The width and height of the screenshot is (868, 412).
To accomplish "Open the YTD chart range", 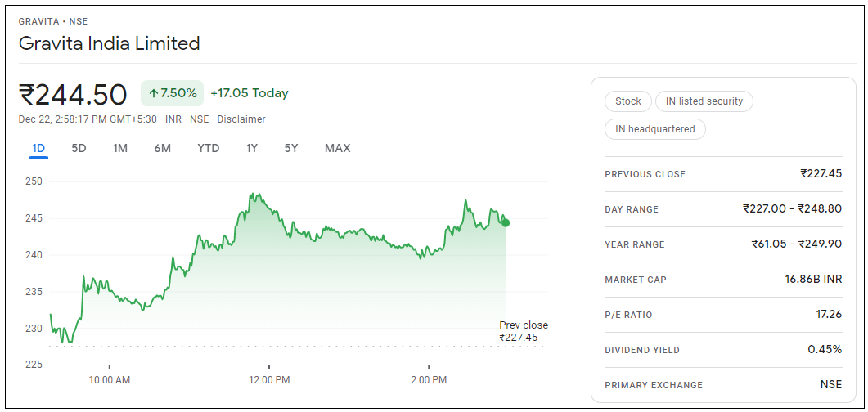I will (x=208, y=148).
